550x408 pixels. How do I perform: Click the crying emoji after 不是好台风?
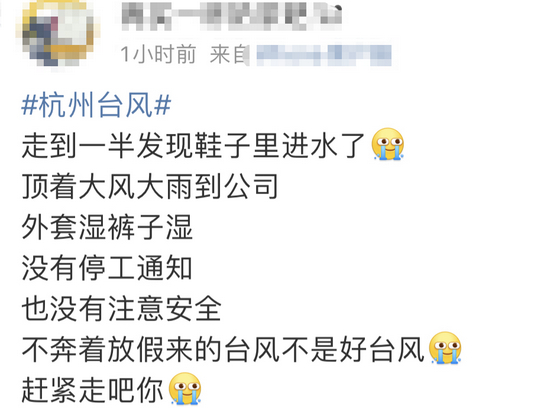(445, 348)
